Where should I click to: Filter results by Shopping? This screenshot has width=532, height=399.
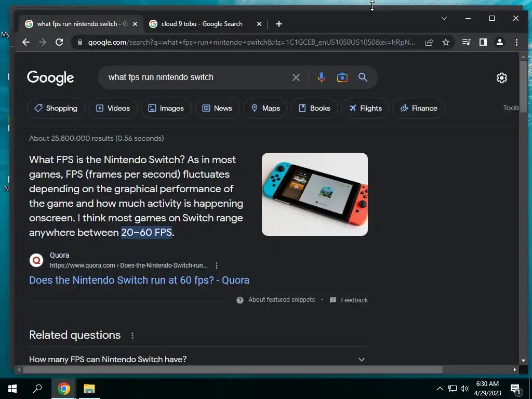56,108
